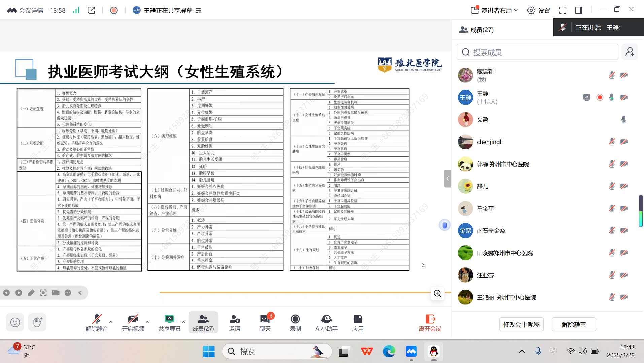Open the 应用 apps icon
The image size is (644, 363).
pos(358,322)
